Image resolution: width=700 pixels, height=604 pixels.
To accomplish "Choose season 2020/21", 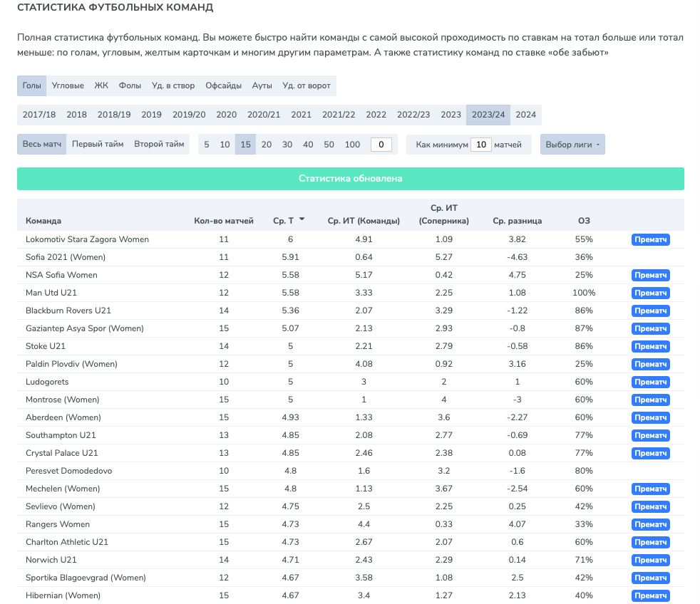I will pos(264,115).
